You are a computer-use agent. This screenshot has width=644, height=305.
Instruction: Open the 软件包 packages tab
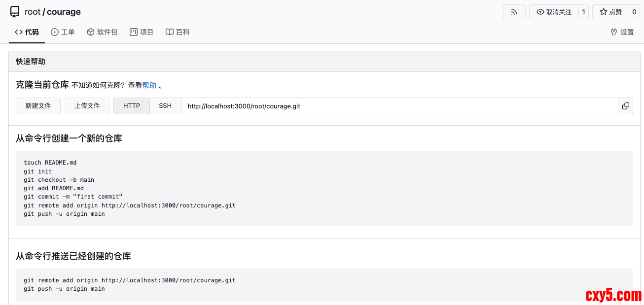click(x=102, y=32)
